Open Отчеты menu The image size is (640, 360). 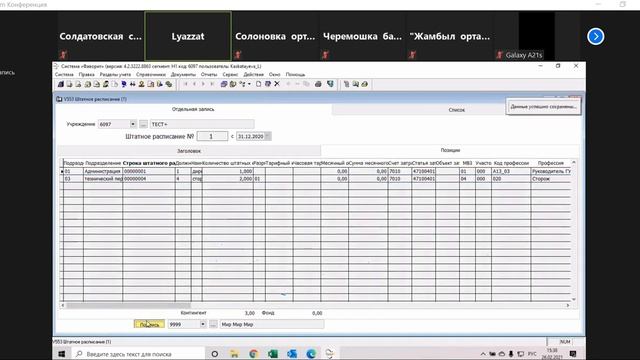[x=209, y=75]
